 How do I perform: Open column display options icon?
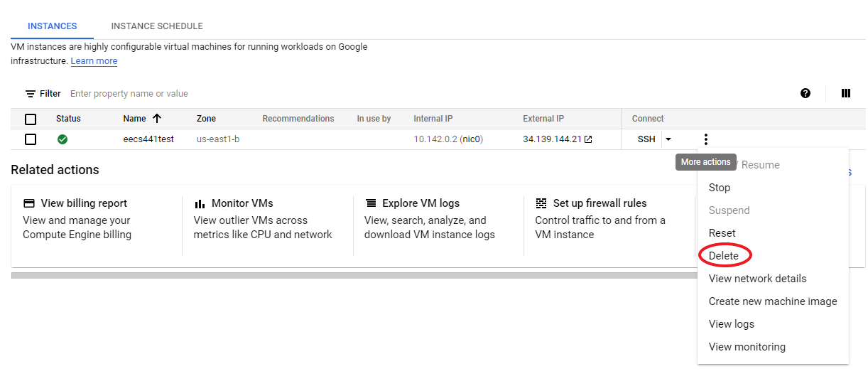pos(846,93)
